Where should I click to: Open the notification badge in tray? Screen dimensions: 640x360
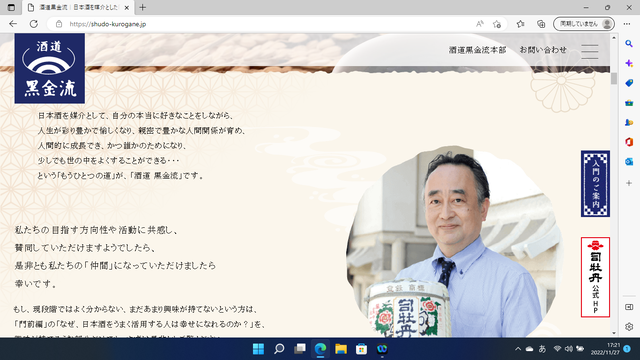click(x=627, y=349)
